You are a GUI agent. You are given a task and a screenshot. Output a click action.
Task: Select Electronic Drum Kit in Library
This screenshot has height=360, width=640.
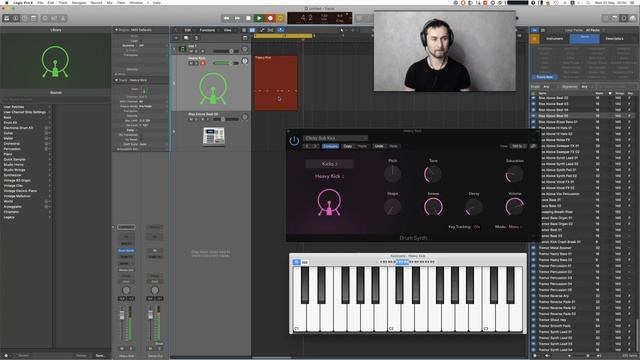click(18, 128)
